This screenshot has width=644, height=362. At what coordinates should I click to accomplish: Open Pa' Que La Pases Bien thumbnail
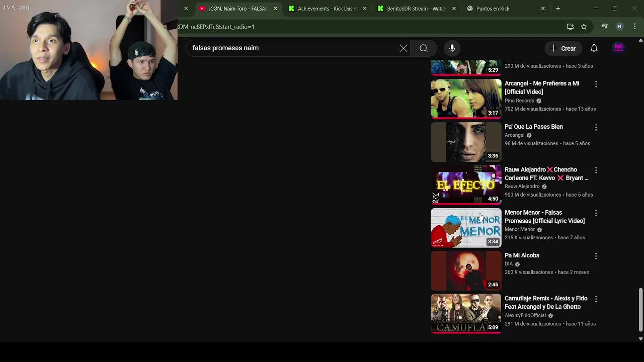466,142
